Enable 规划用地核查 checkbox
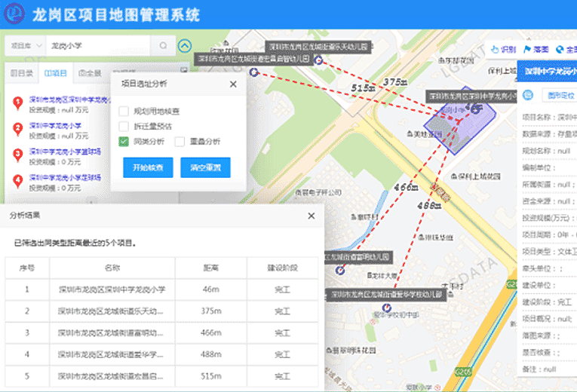 124,111
